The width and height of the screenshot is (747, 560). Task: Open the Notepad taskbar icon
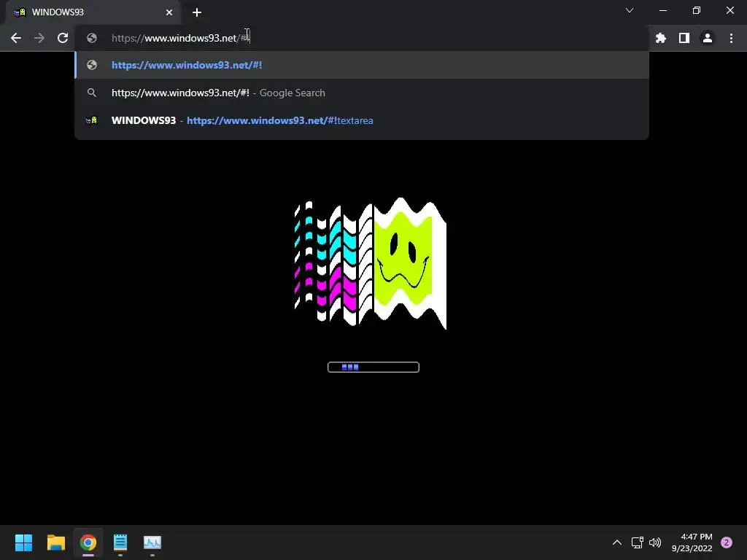point(120,542)
